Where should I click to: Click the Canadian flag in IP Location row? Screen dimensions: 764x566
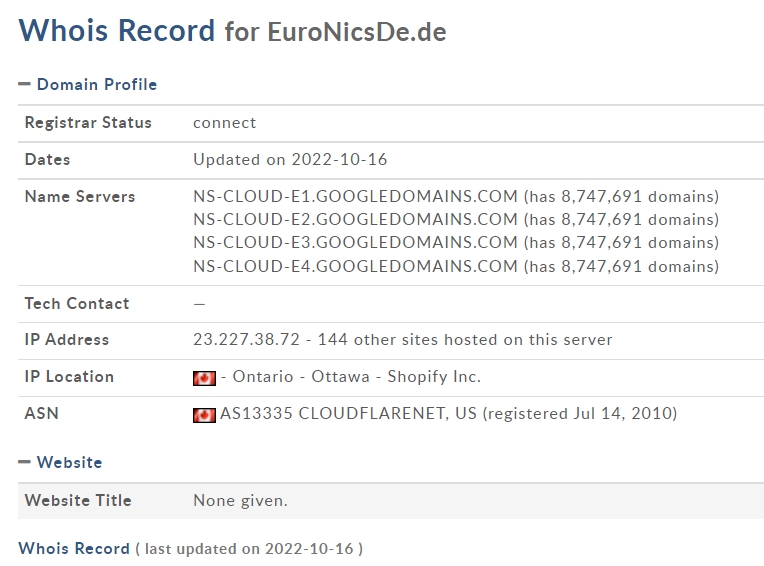pos(204,378)
